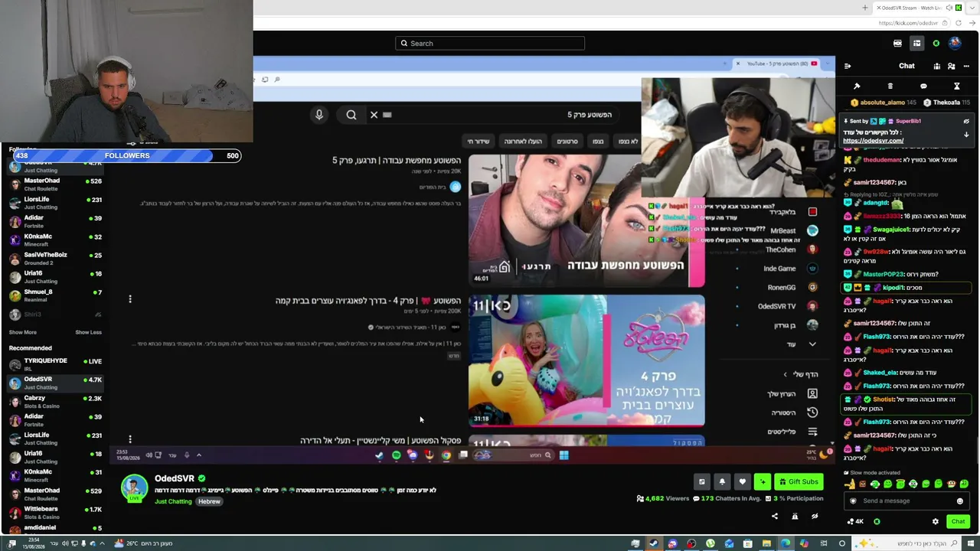Clear the YouTube search with X icon

click(x=374, y=115)
